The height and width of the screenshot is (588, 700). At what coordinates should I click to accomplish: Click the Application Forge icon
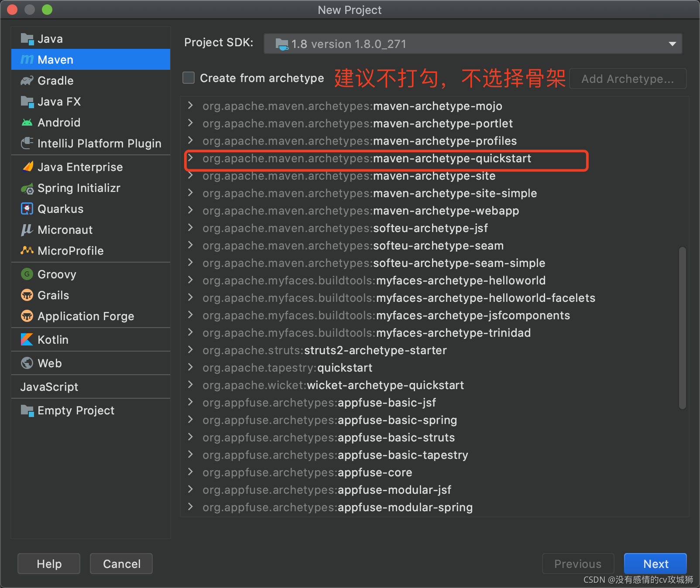pyautogui.click(x=27, y=316)
